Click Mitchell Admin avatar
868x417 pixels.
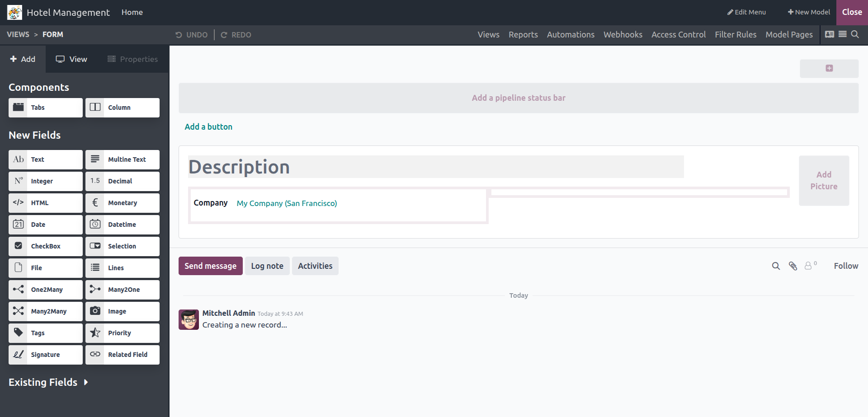tap(189, 319)
